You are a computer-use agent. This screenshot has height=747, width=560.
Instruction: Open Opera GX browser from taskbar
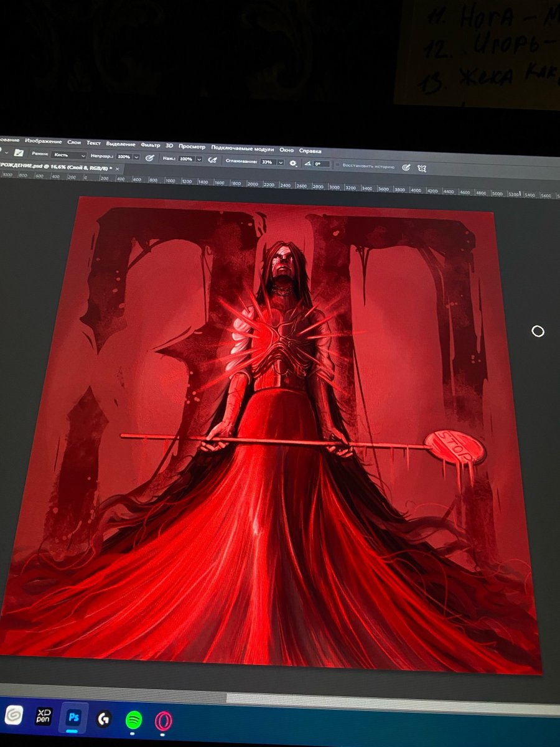click(x=164, y=721)
